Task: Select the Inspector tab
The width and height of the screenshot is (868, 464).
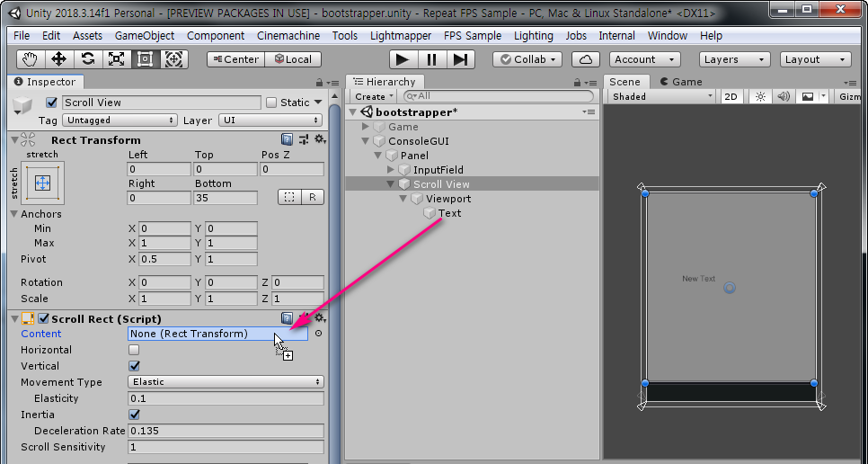Action: (45, 82)
